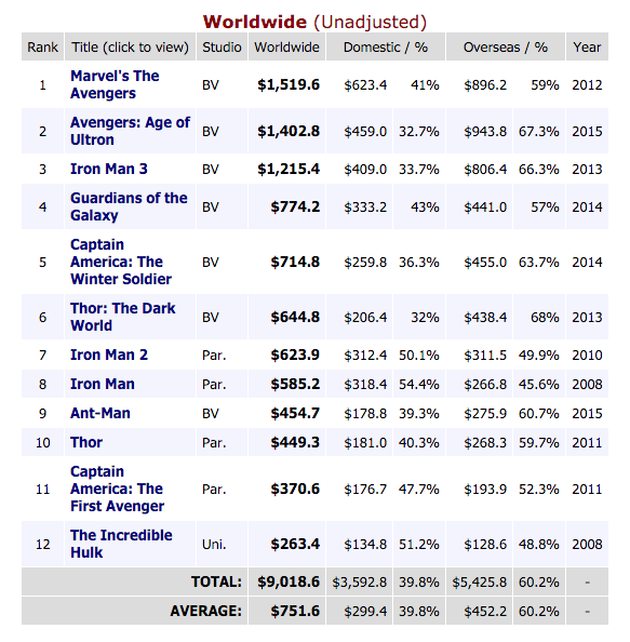Click the AVERAGE row label
630x642 pixels.
207,610
